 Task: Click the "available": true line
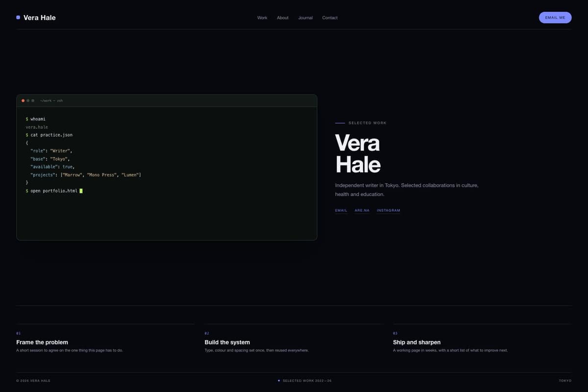pyautogui.click(x=52, y=167)
